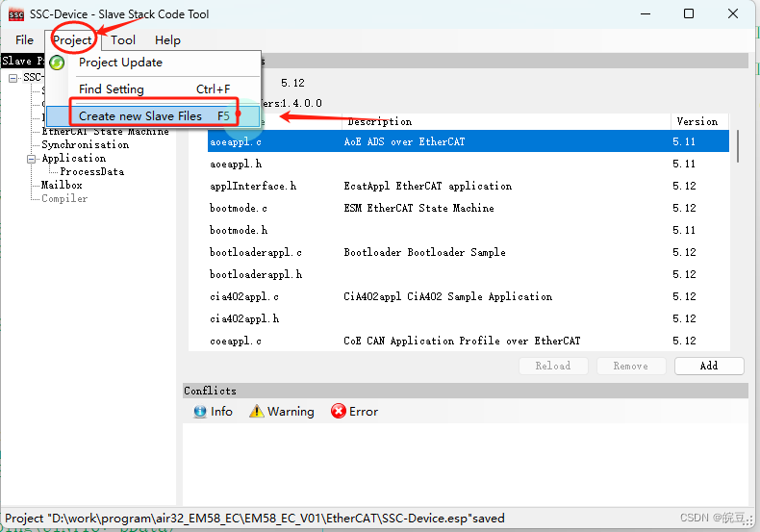
Task: Select Synchronisation in the tree
Action: [x=86, y=145]
